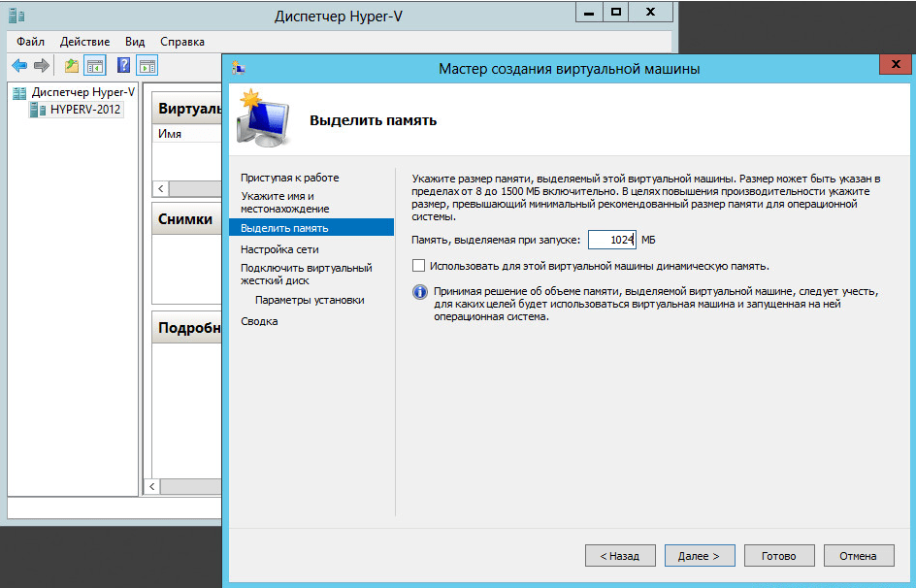Go to the Параметры установки step

(x=310, y=300)
